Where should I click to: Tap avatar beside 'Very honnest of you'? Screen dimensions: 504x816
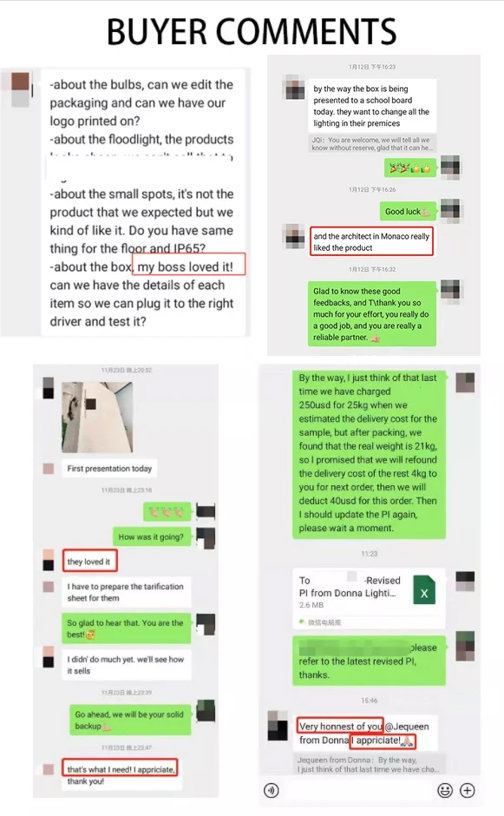pyautogui.click(x=278, y=726)
